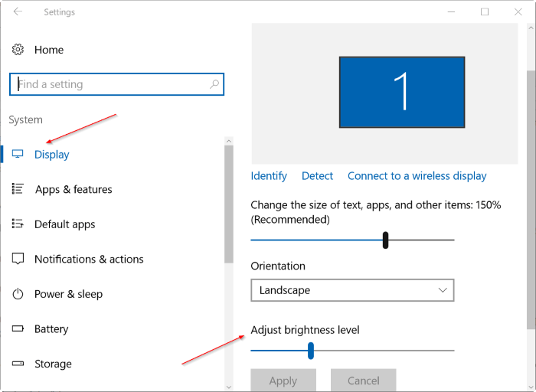Click the search magnifier icon

(214, 84)
